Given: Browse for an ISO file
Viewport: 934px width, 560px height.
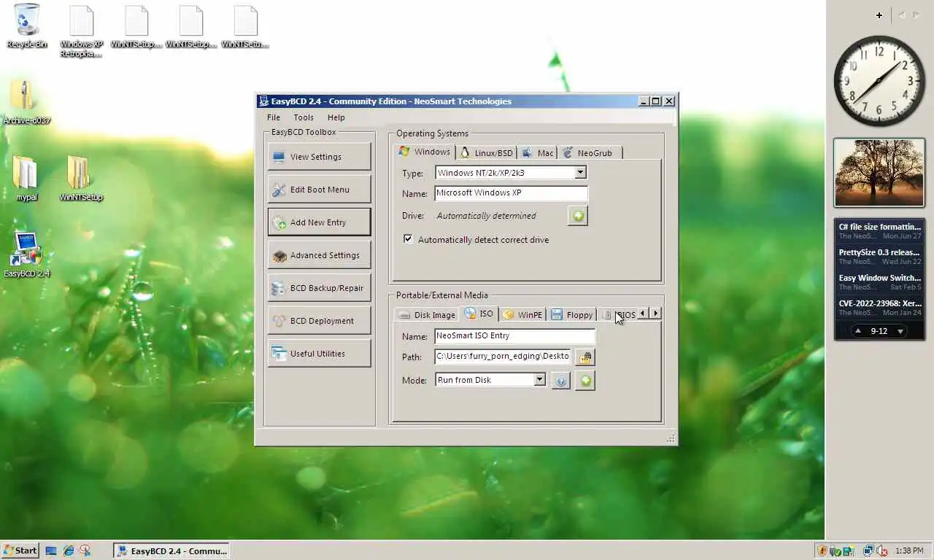Looking at the screenshot, I should (x=584, y=357).
